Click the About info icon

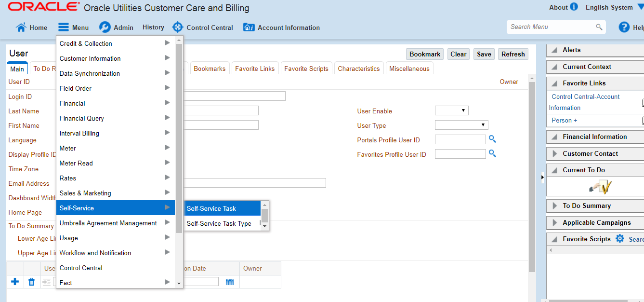click(x=573, y=7)
